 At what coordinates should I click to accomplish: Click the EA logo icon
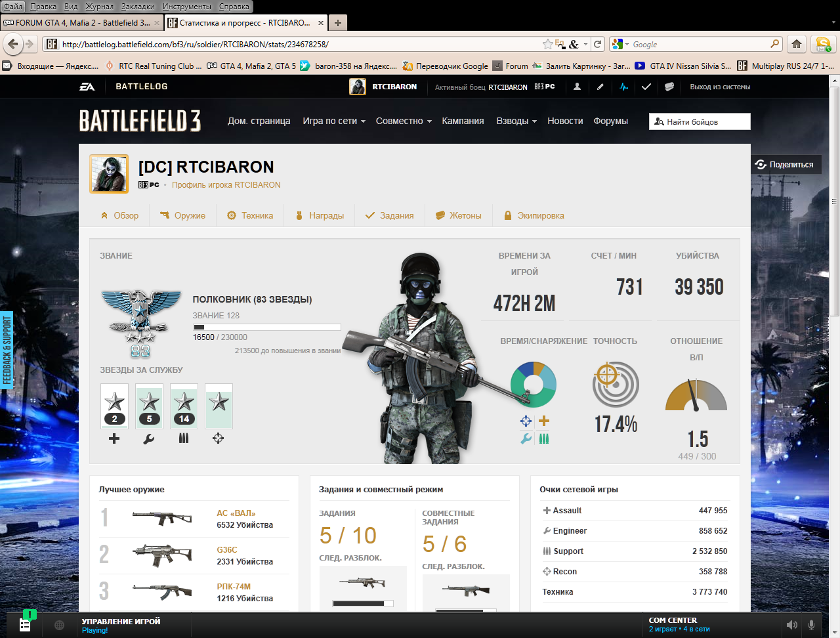coord(87,87)
